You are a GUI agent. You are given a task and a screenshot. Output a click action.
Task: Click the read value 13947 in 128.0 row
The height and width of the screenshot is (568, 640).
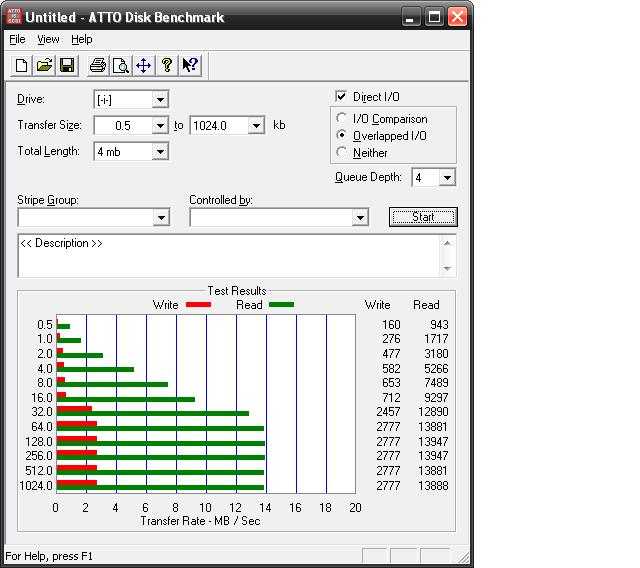click(x=433, y=442)
